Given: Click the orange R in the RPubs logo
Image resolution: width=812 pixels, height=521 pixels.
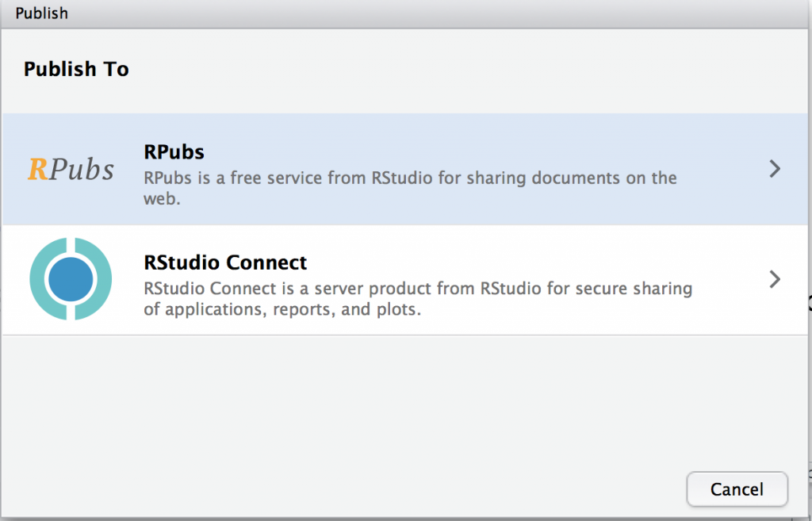Looking at the screenshot, I should (x=38, y=169).
